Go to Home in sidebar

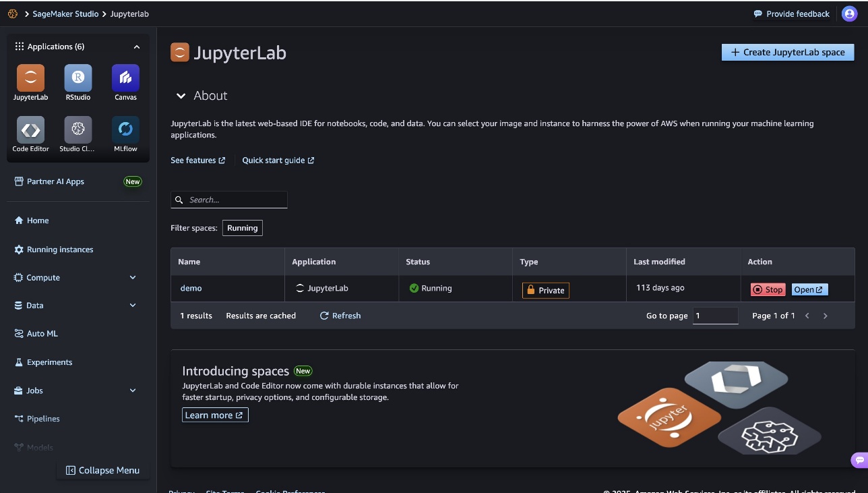tap(38, 221)
